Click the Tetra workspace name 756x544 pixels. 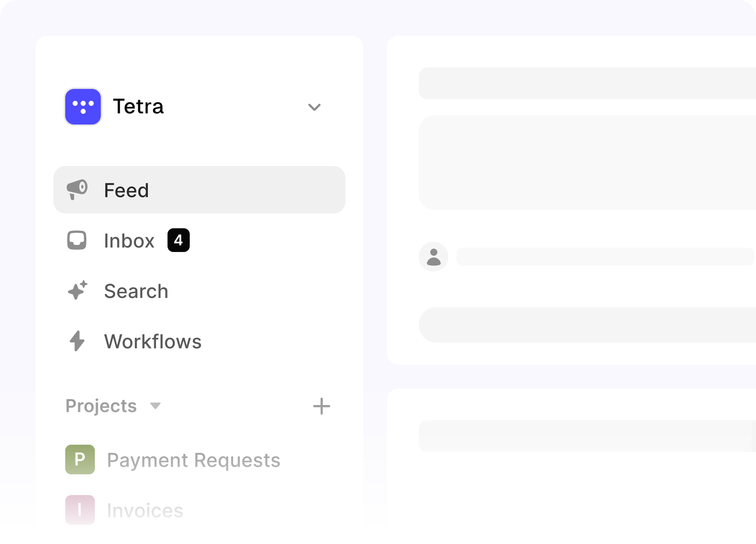click(138, 107)
